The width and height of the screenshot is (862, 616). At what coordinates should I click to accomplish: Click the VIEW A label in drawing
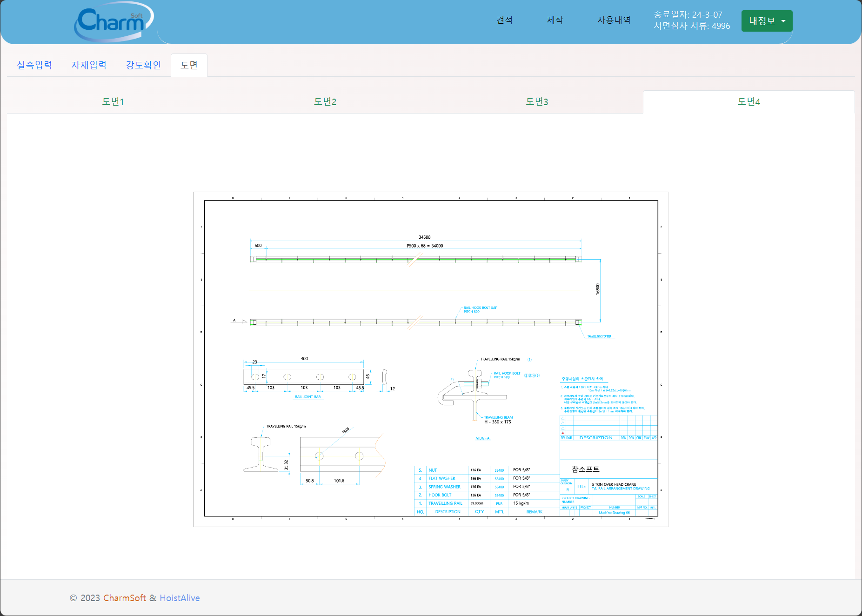click(482, 438)
